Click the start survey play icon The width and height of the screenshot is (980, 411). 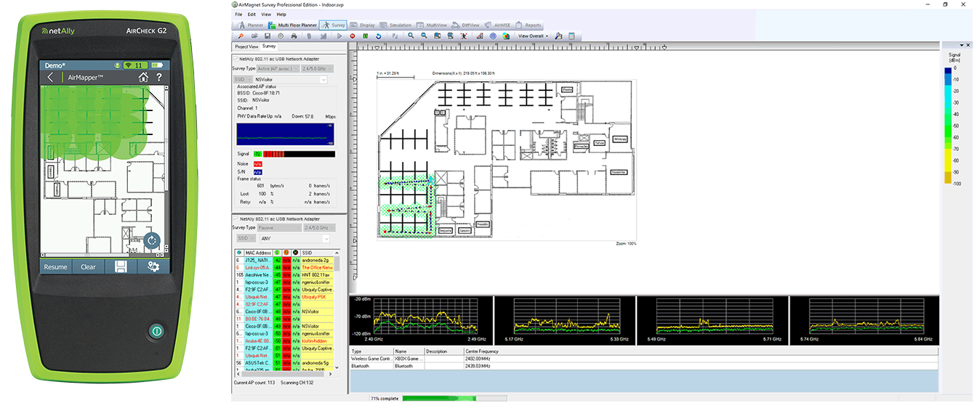point(340,36)
